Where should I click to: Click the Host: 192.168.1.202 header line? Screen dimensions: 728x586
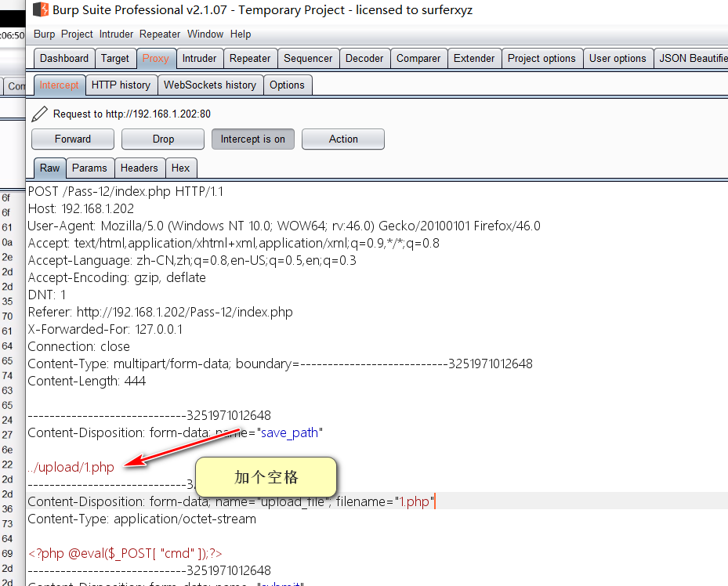[81, 209]
